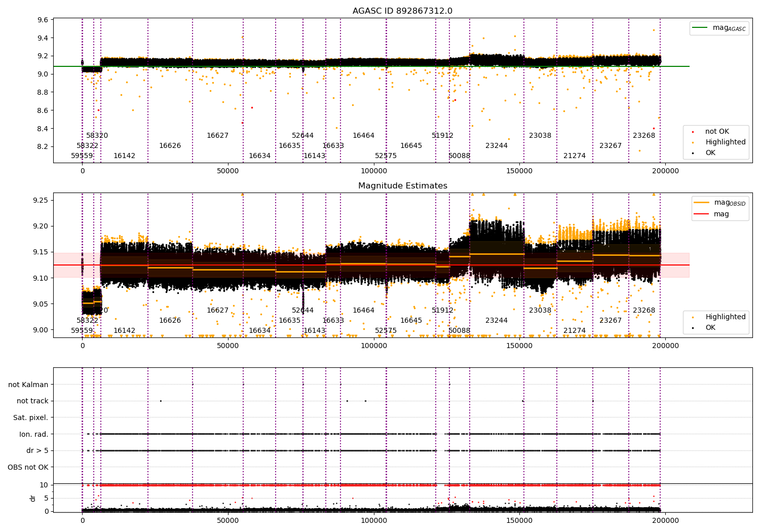Click the 100000 x-axis tick of top plot
This screenshot has height=532, width=760.
373,171
